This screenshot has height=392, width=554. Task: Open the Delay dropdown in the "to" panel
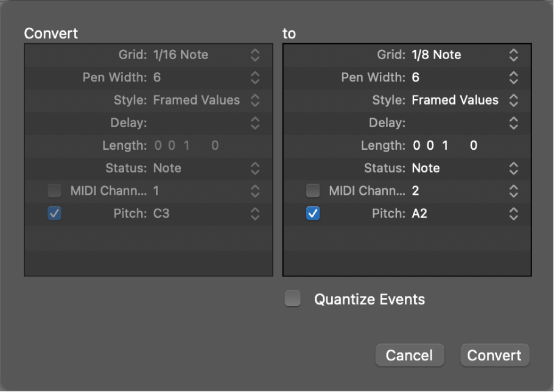pos(513,123)
